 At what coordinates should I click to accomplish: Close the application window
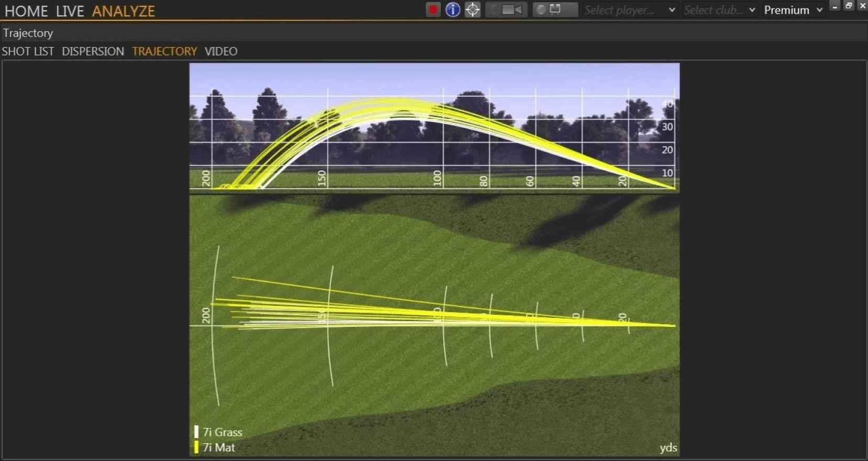pos(862,6)
